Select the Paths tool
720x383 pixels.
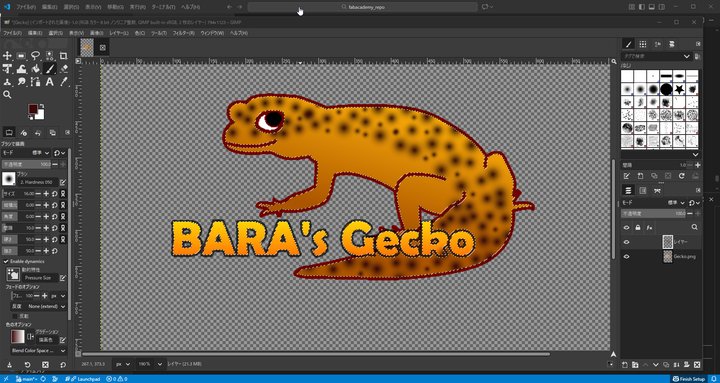[35, 82]
